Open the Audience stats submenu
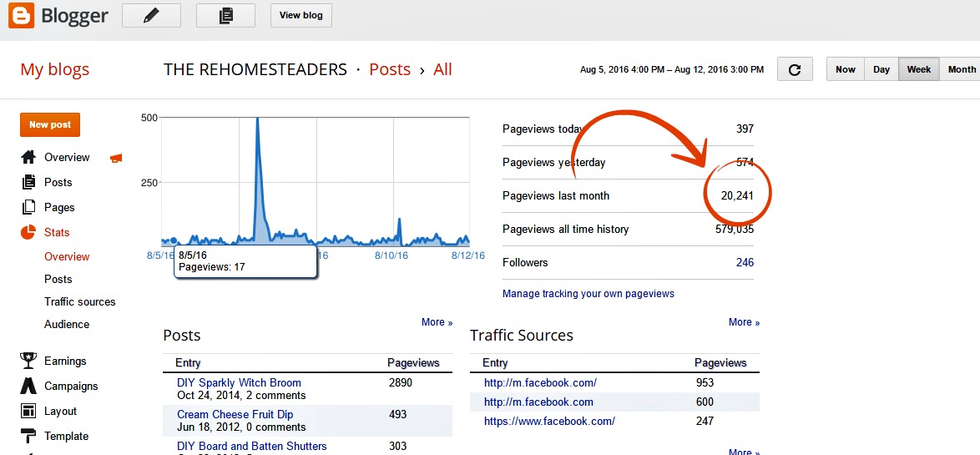The width and height of the screenshot is (980, 455). [x=67, y=324]
